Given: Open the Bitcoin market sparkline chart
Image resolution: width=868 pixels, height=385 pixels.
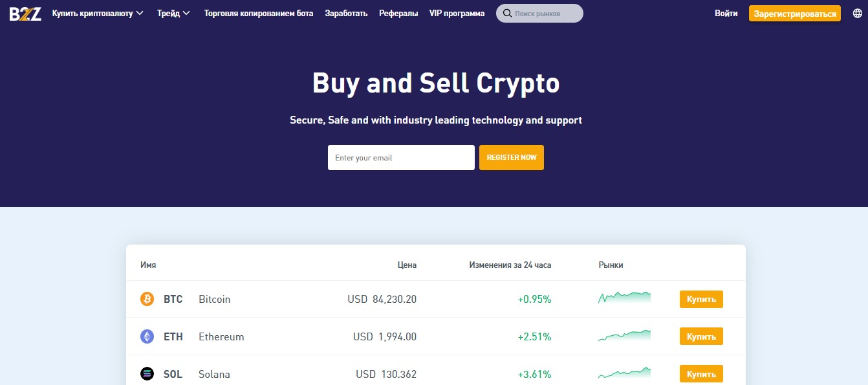Looking at the screenshot, I should 624,298.
